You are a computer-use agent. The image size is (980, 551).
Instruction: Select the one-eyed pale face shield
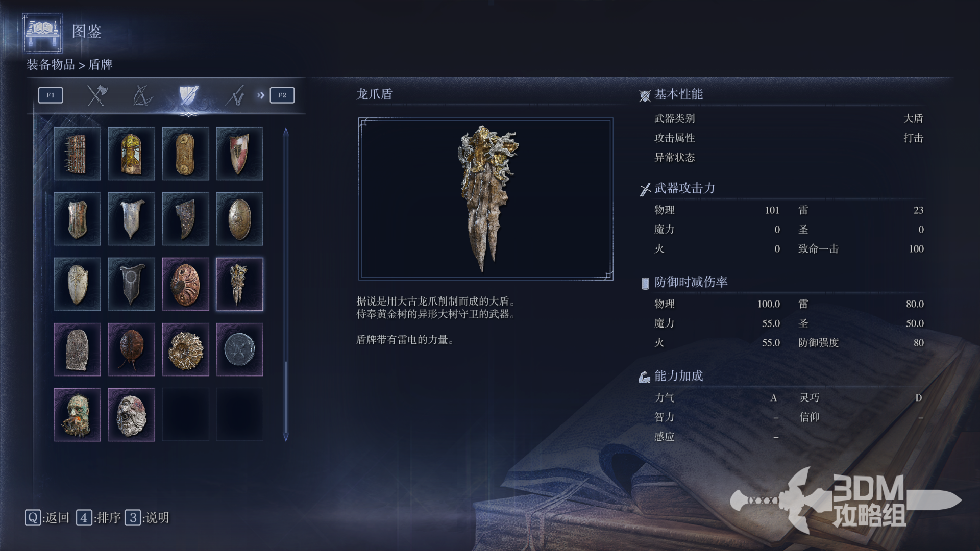(x=131, y=415)
